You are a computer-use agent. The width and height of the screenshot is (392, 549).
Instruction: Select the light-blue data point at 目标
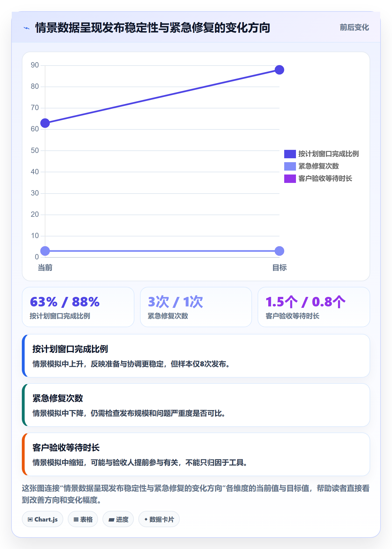(279, 251)
